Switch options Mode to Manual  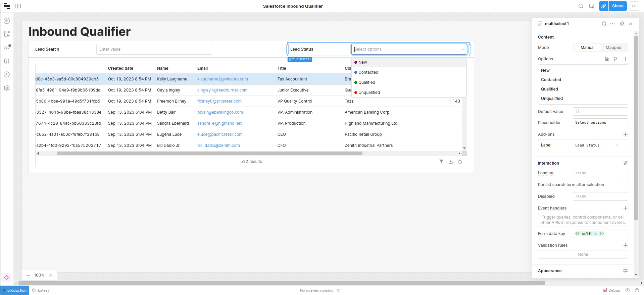point(587,48)
